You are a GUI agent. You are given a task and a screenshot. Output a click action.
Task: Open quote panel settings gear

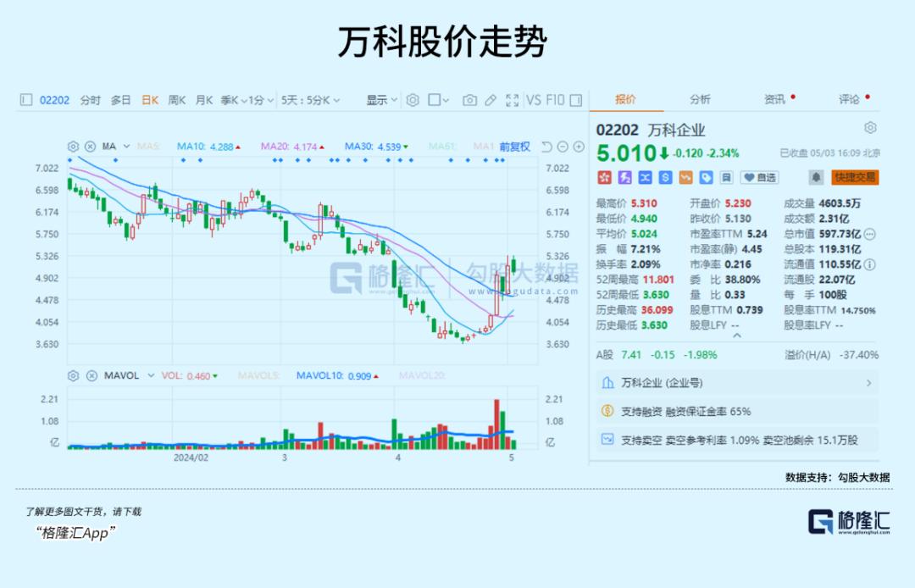pos(870,128)
